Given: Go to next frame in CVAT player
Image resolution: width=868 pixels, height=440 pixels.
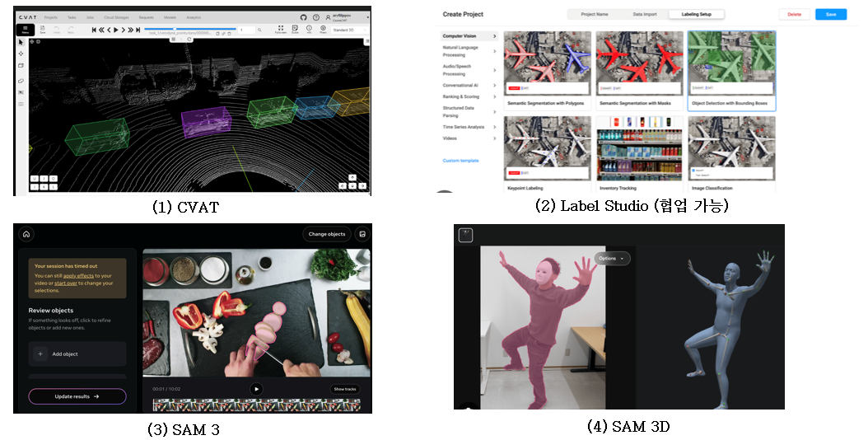Looking at the screenshot, I should pyautogui.click(x=123, y=30).
